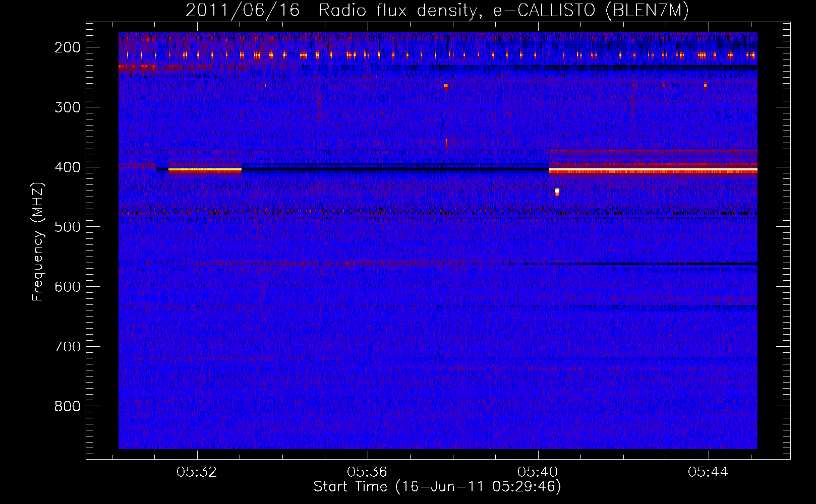This screenshot has height=504, width=816.
Task: Click the 600 frequency tick label
Action: click(x=68, y=287)
